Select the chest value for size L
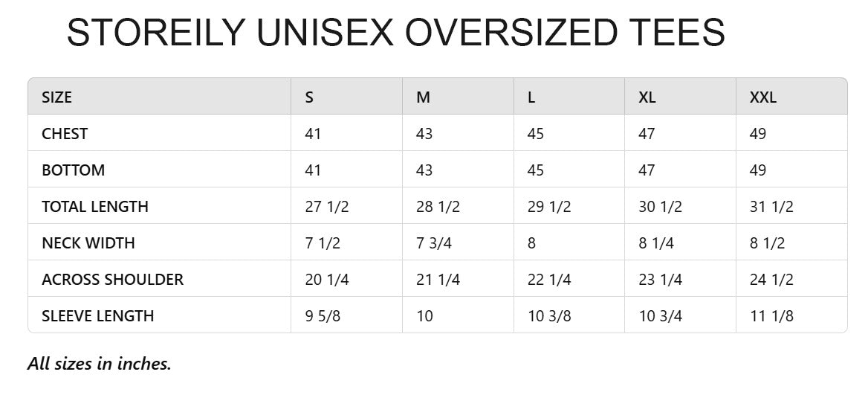This screenshot has height=395, width=868. coord(536,134)
